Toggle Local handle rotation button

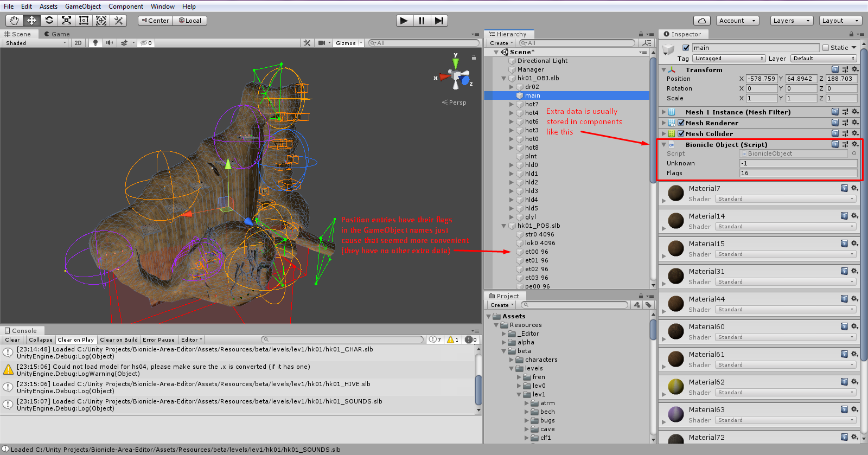pyautogui.click(x=190, y=21)
